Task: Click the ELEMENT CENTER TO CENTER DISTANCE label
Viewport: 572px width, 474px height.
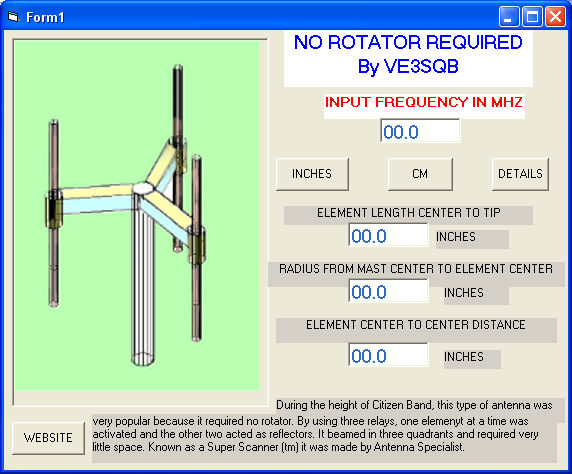Action: (x=416, y=326)
